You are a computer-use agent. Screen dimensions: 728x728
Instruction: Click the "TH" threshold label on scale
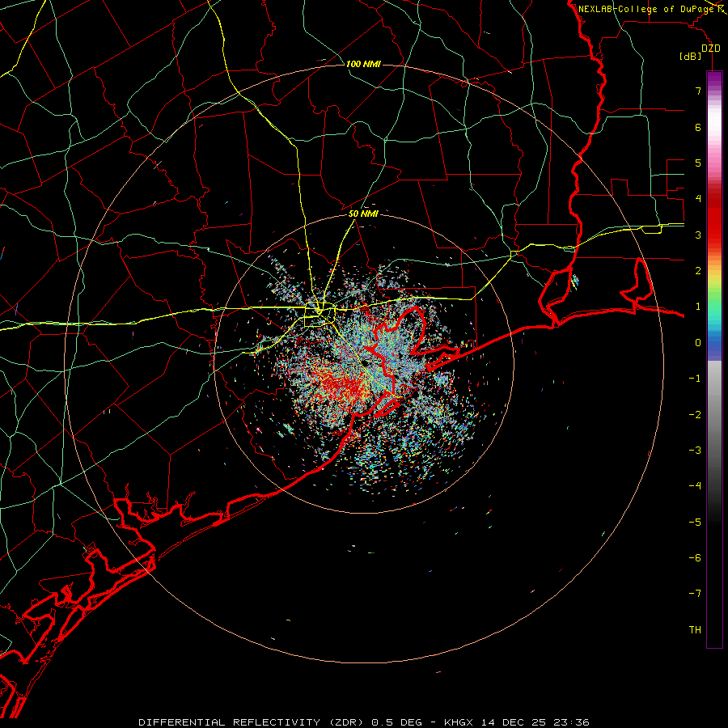(695, 630)
